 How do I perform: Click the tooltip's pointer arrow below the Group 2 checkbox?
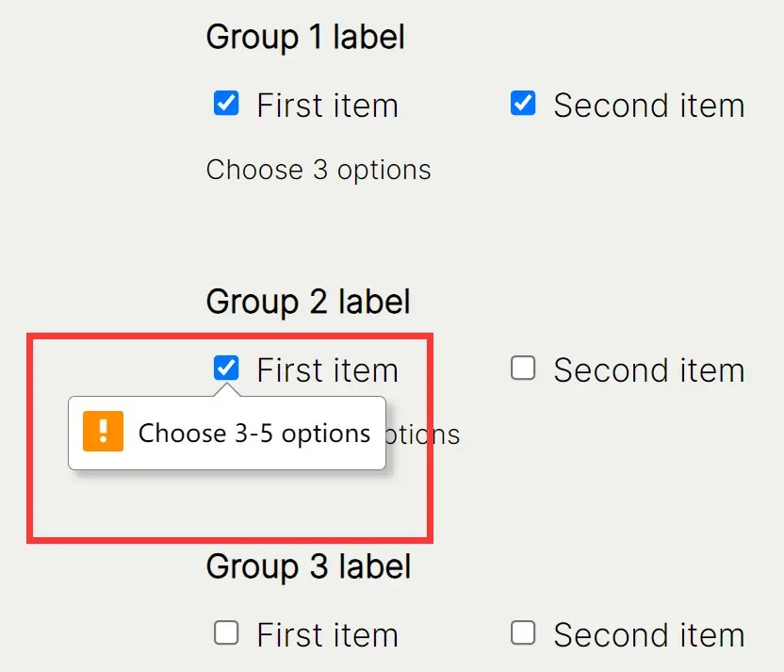[227, 391]
